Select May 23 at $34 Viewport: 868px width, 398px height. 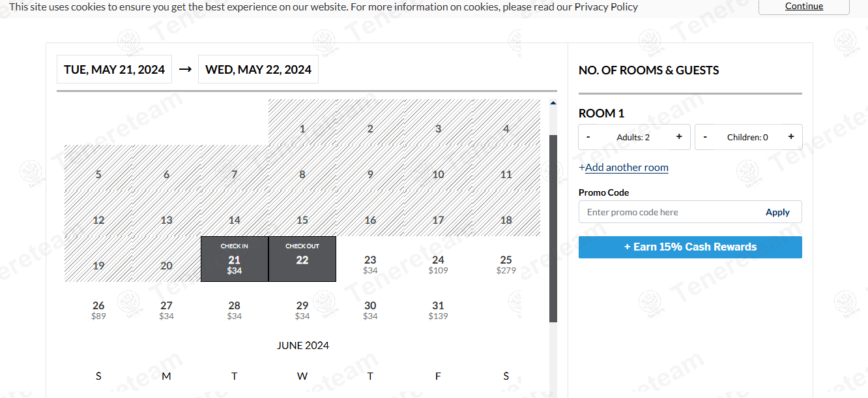pos(370,264)
